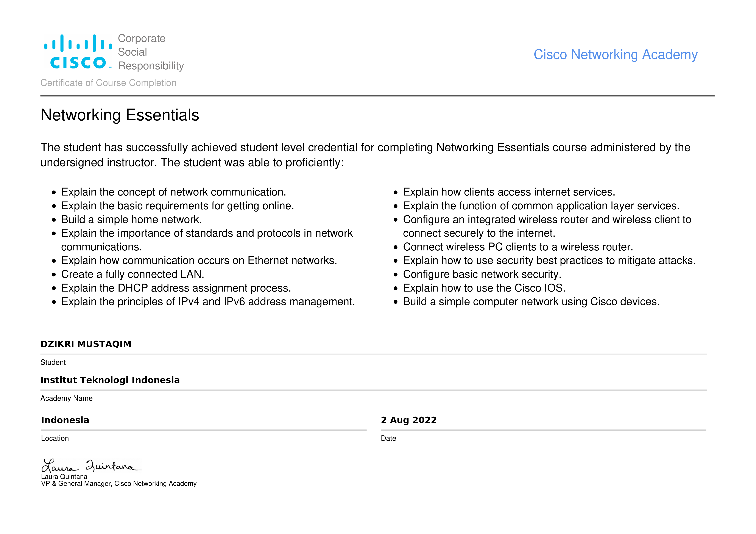Click the IPv4 and IPv6 address management bullet
This screenshot has width=756, height=534.
(208, 302)
